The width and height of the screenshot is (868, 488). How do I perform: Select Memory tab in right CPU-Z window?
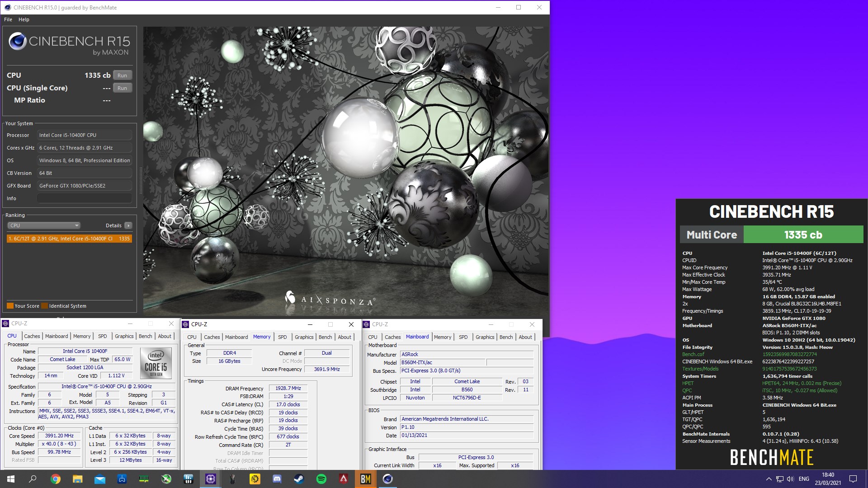tap(443, 337)
